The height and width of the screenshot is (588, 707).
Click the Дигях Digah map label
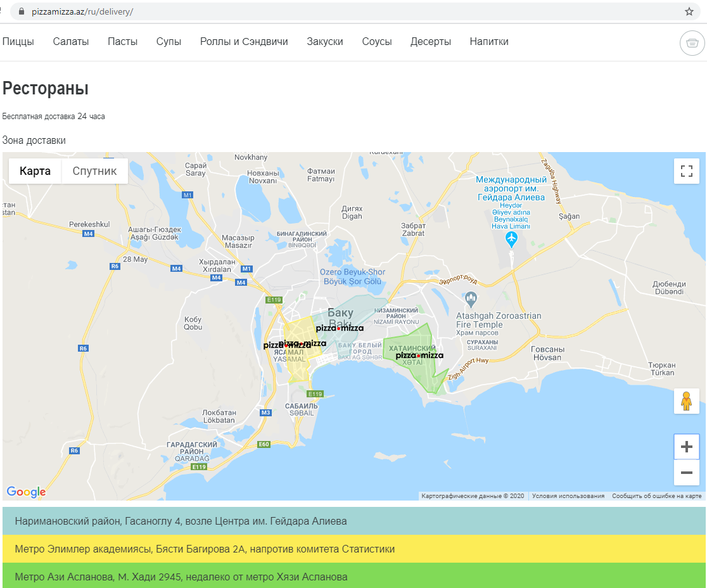(x=352, y=212)
